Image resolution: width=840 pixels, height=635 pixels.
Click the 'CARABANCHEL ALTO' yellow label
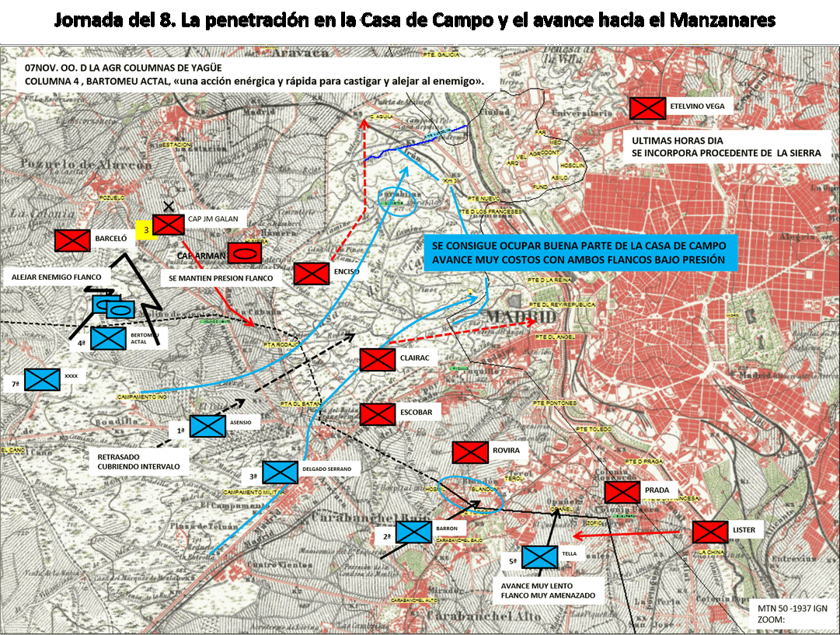[x=415, y=600]
